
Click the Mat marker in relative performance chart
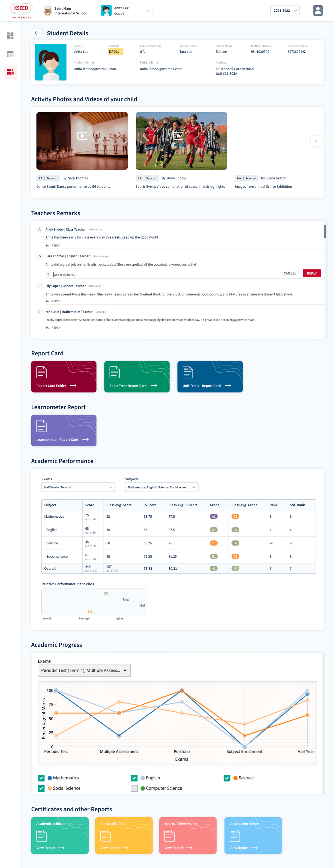click(x=142, y=605)
